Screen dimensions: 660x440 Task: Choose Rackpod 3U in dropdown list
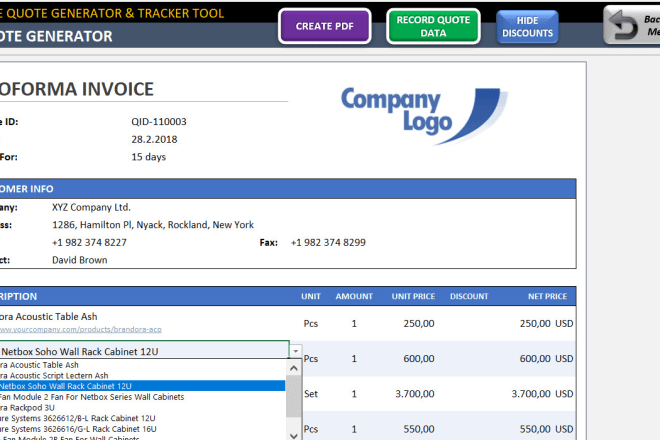coord(143,408)
